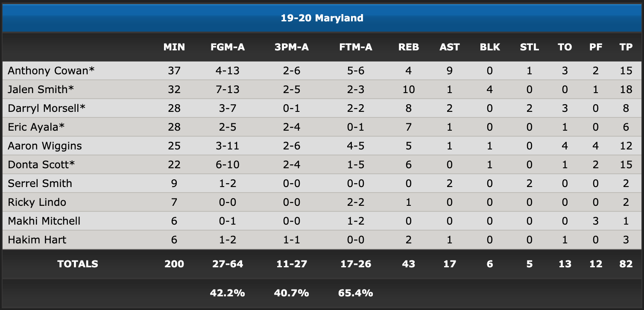Image resolution: width=644 pixels, height=310 pixels.
Task: Click the 3PM-A column header
Action: [x=292, y=47]
